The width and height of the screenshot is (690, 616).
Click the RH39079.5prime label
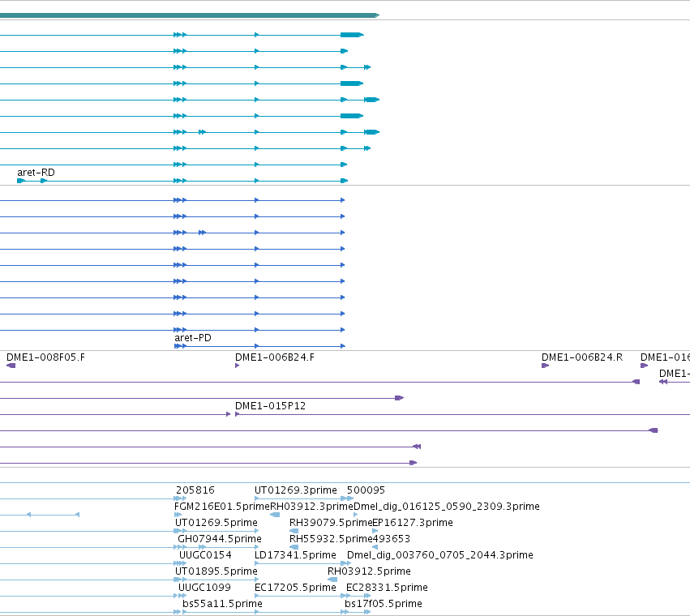click(331, 523)
